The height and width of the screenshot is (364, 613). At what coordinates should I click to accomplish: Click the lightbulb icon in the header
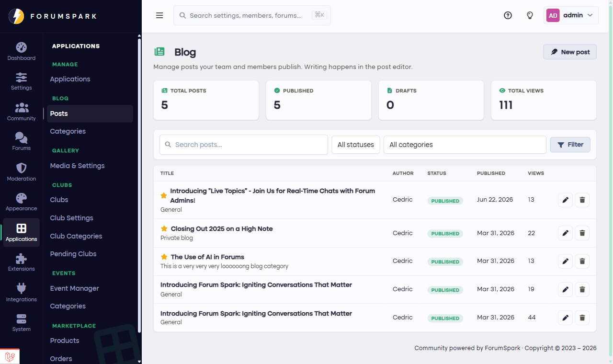coord(530,15)
